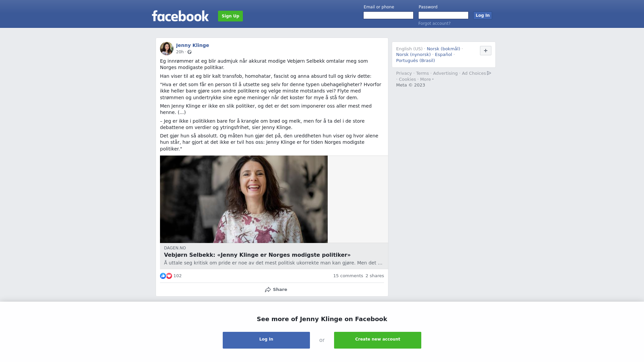Click the Share arrow icon
Image resolution: width=644 pixels, height=362 pixels.
(x=268, y=290)
